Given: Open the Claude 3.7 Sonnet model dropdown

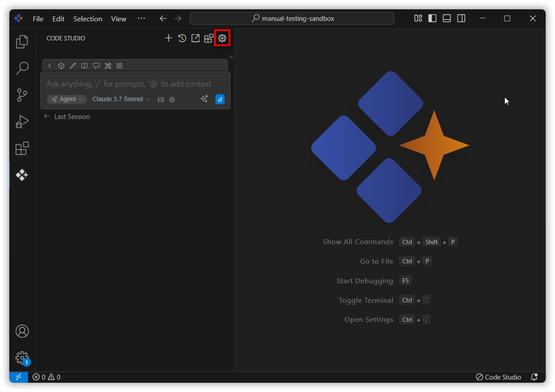Looking at the screenshot, I should [121, 99].
